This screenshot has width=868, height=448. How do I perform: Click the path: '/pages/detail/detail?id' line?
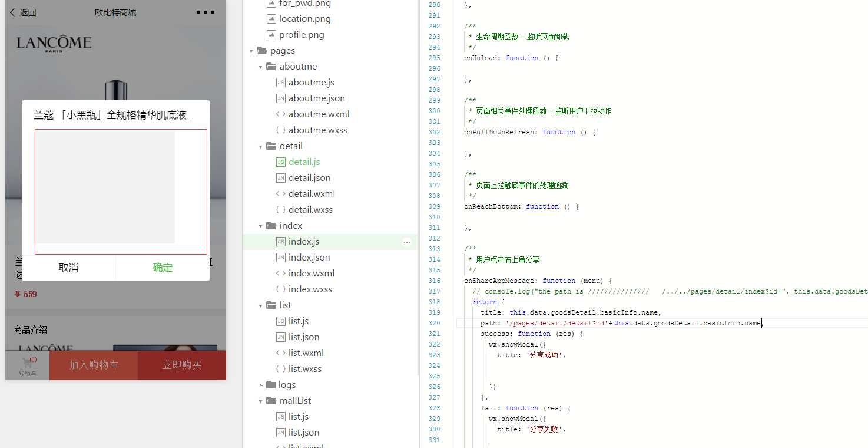click(621, 324)
